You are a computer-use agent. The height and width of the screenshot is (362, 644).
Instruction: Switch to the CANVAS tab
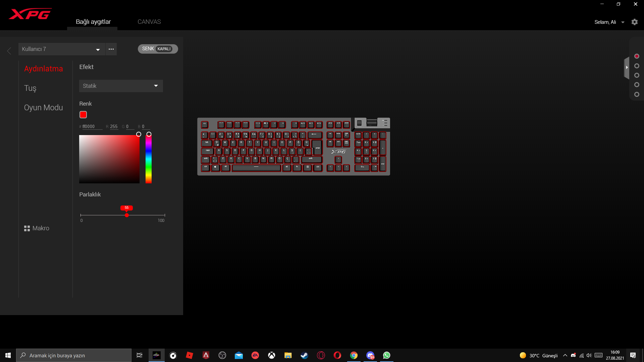click(x=149, y=22)
